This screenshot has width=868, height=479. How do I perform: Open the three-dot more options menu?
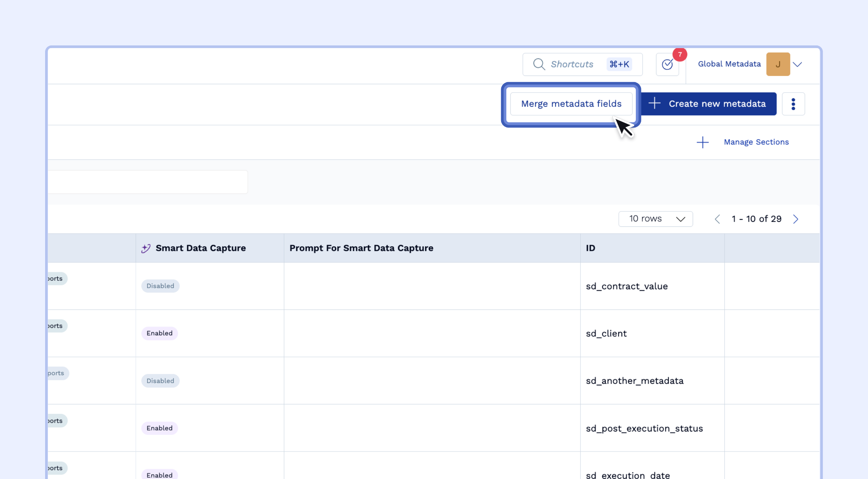[793, 104]
